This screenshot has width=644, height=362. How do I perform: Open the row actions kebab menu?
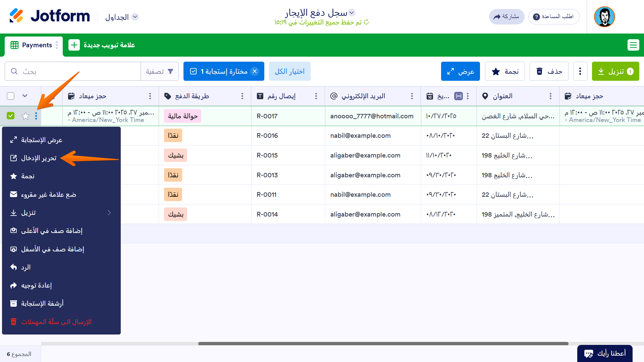36,116
